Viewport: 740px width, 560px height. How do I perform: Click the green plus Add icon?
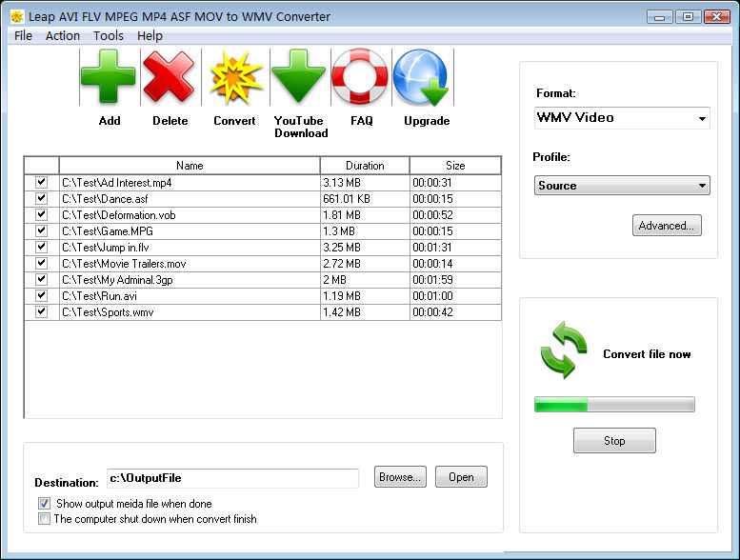[109, 76]
